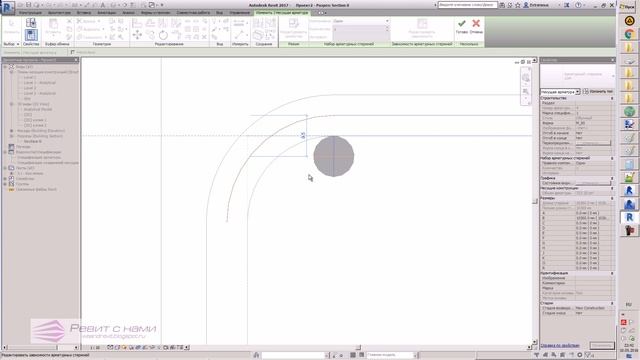Open the View ribbon tab
The height and width of the screenshot is (360, 640).
(220, 13)
